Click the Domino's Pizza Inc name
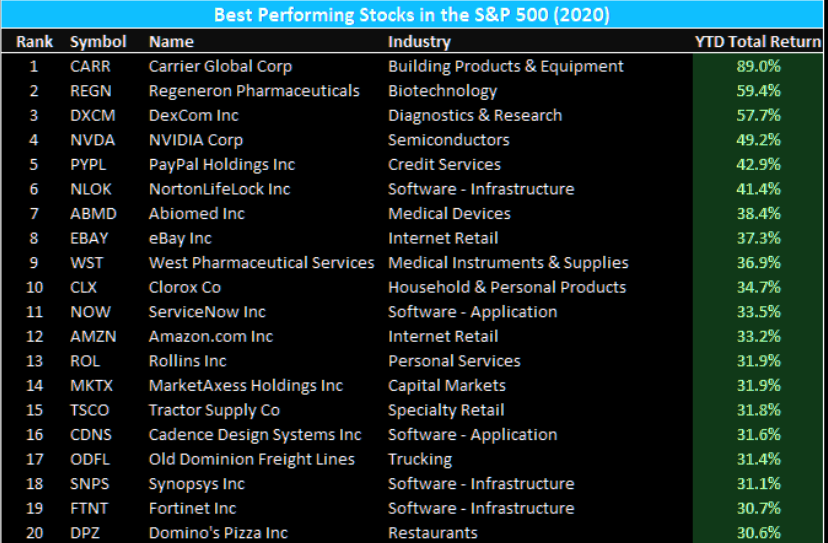This screenshot has height=543, width=828. click(x=218, y=533)
